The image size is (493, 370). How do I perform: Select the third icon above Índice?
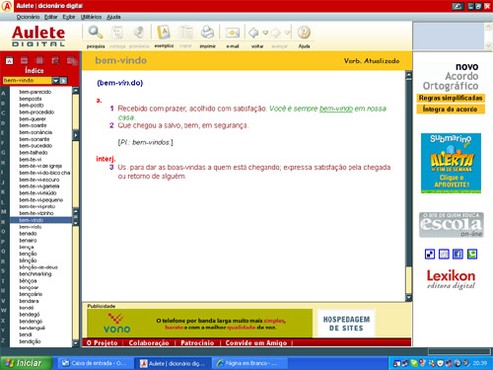click(40, 61)
